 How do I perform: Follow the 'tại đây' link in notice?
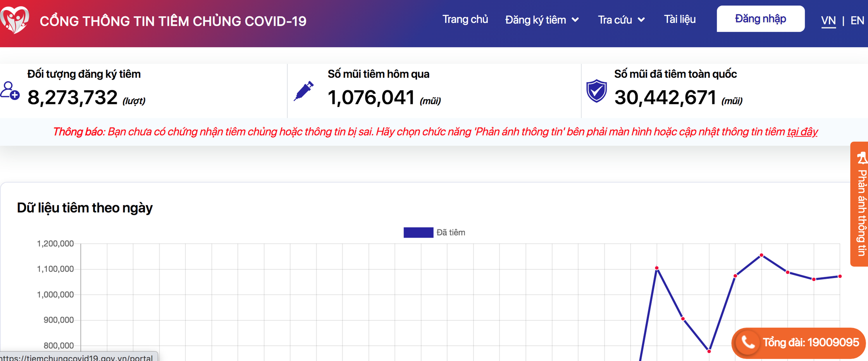coord(802,132)
